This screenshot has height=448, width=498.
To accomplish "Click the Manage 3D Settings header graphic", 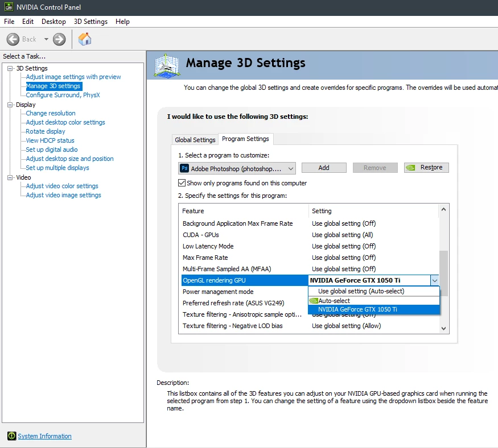I will [x=167, y=66].
